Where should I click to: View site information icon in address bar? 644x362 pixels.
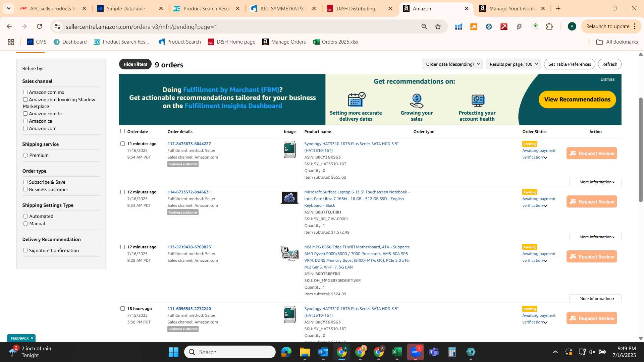coord(57,26)
